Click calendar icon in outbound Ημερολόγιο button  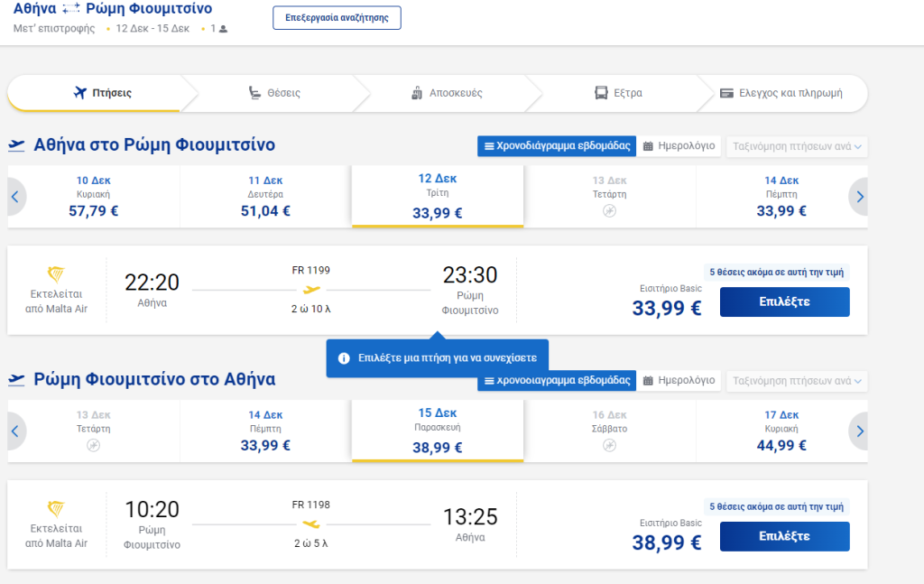pyautogui.click(x=648, y=146)
